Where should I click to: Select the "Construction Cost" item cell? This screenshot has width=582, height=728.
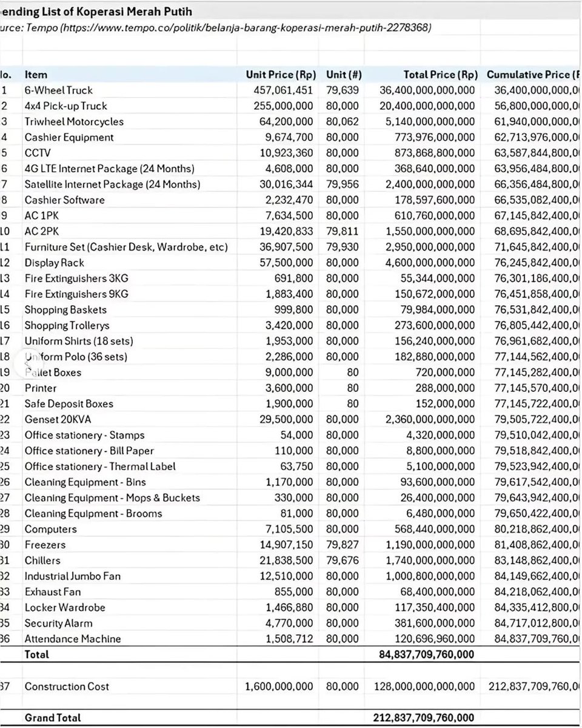[67, 687]
